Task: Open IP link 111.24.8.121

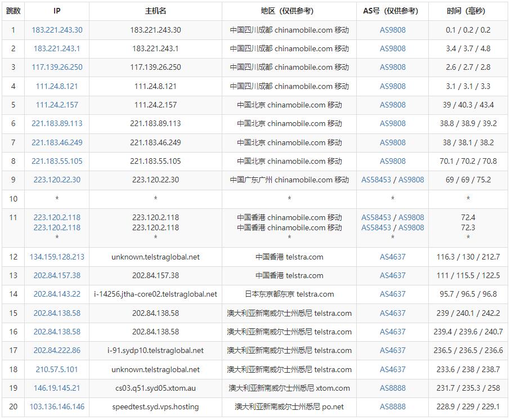Action: (57, 86)
